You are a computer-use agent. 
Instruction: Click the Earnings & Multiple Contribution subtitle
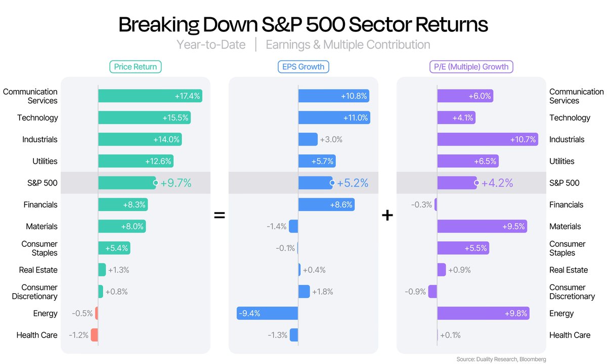tap(348, 44)
